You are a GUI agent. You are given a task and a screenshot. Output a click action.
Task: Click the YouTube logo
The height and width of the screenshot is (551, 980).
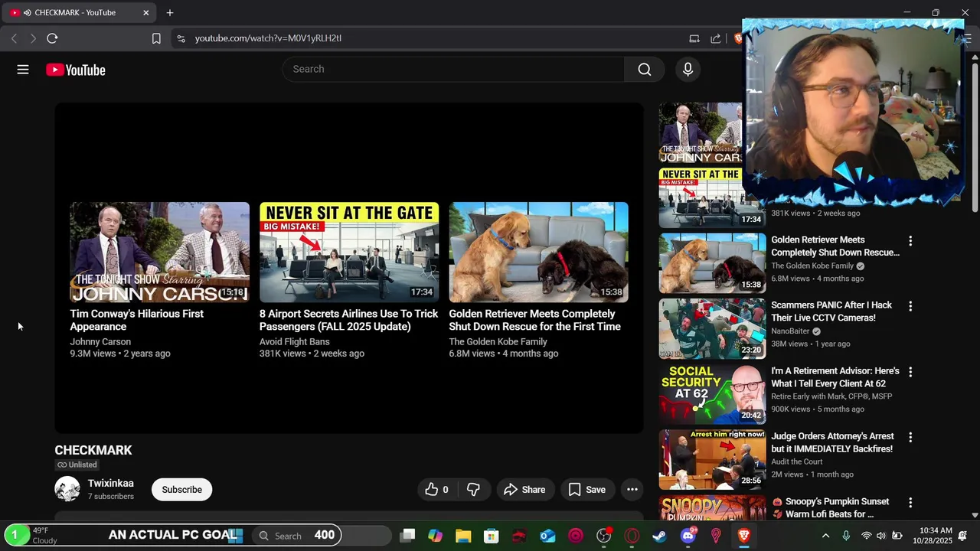tap(75, 70)
